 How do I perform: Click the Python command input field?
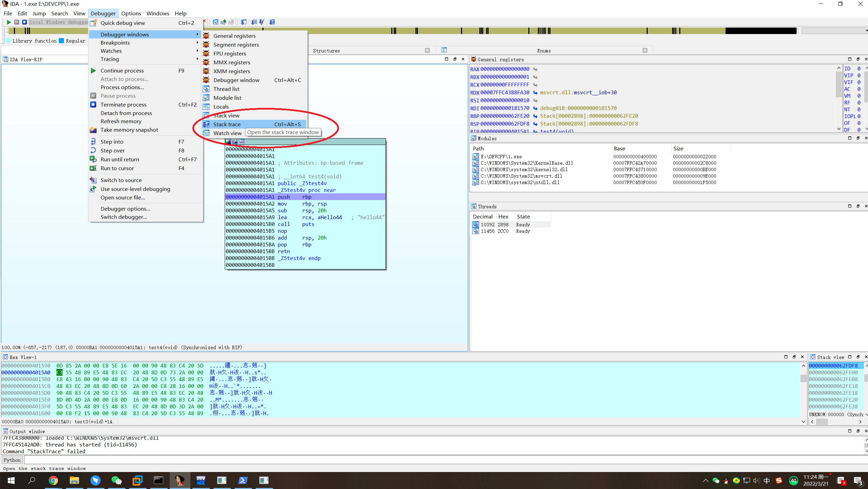click(442, 460)
